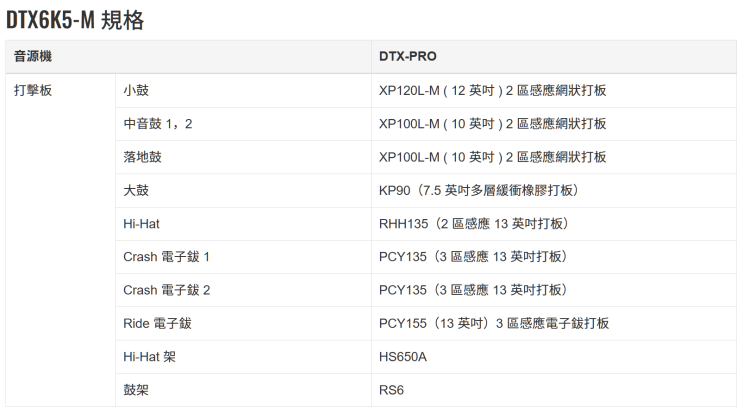Select the XP120L-M 12 英吋 pad text
This screenshot has width=749, height=420.
click(492, 90)
